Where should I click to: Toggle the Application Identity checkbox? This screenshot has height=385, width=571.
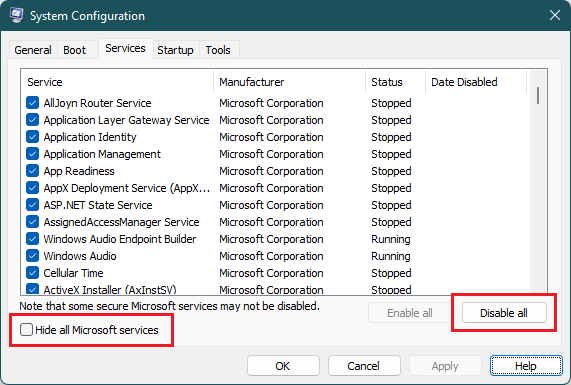32,137
